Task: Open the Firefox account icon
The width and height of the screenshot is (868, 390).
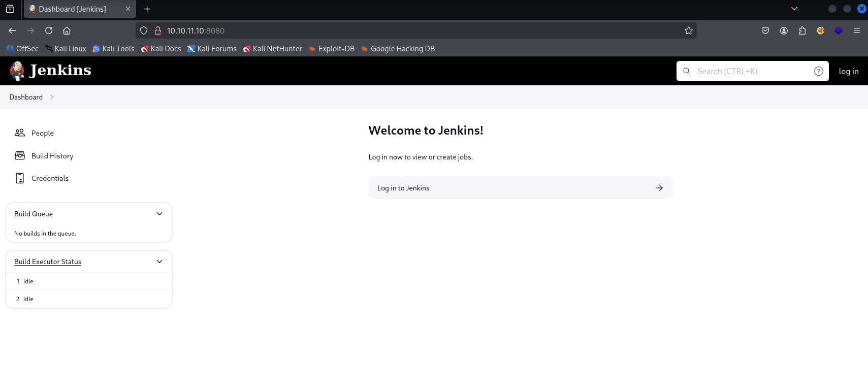Action: click(784, 30)
